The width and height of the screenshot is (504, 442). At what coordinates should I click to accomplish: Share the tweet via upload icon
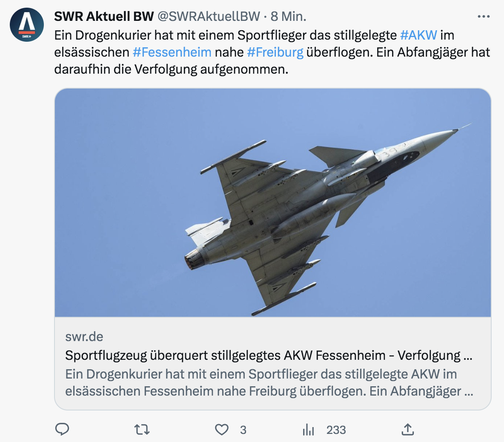[407, 430]
